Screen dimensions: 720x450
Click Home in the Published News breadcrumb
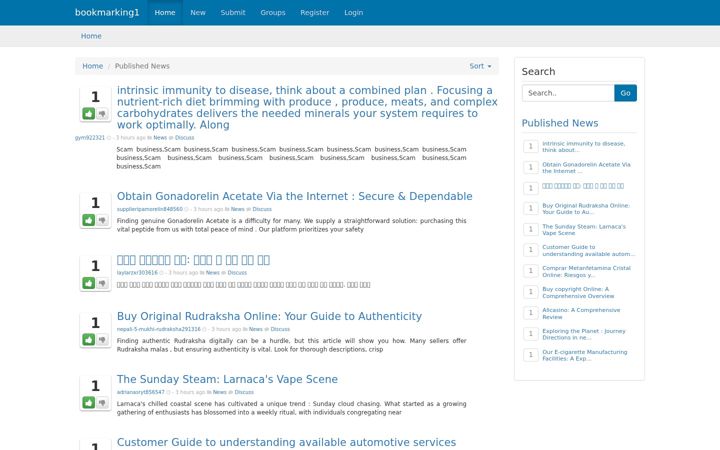(x=93, y=66)
